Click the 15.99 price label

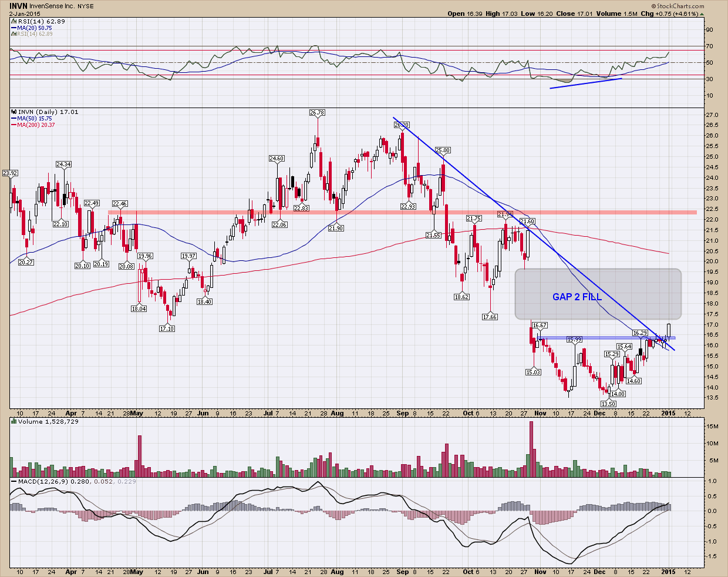pyautogui.click(x=574, y=340)
